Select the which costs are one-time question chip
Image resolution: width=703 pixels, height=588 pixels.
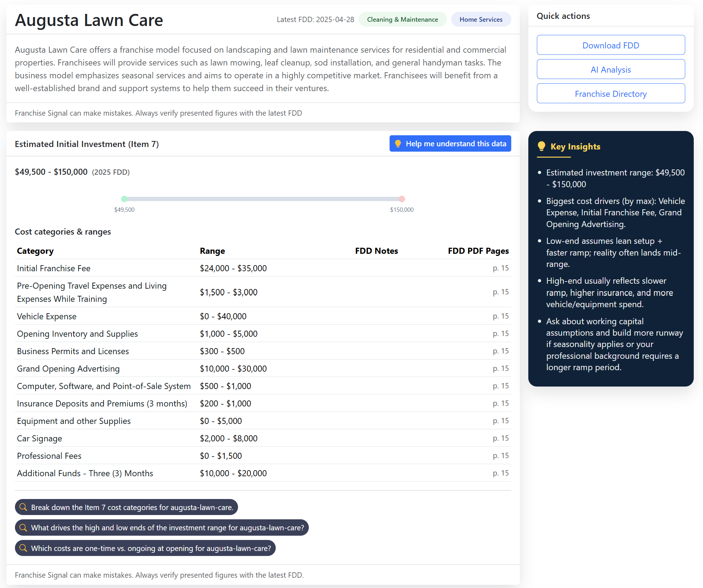click(x=145, y=548)
